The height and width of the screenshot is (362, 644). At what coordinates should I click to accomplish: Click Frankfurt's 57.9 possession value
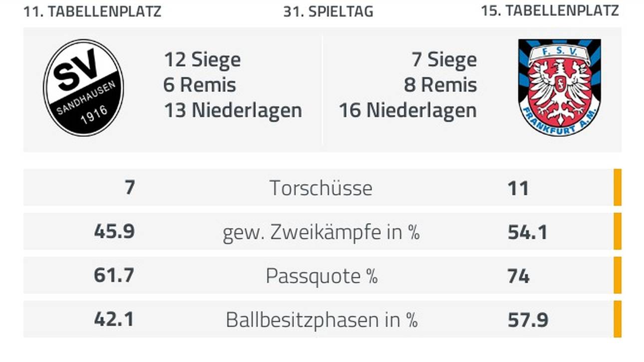point(528,320)
